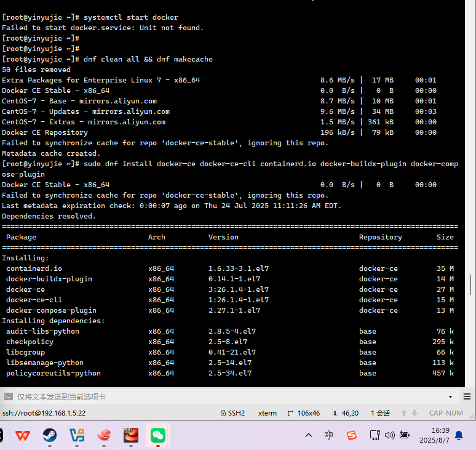Click the "50 files removed" output line
The width and height of the screenshot is (476, 450).
coord(36,70)
